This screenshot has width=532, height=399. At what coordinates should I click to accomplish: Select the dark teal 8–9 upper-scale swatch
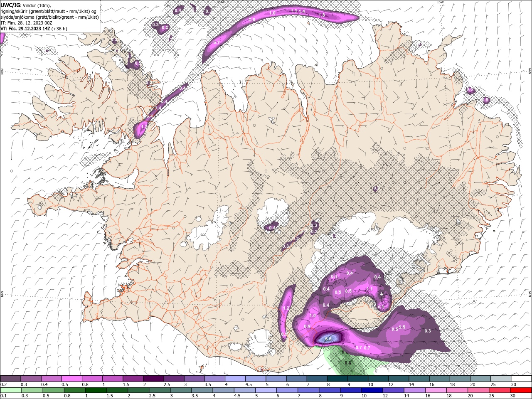coord(337,378)
